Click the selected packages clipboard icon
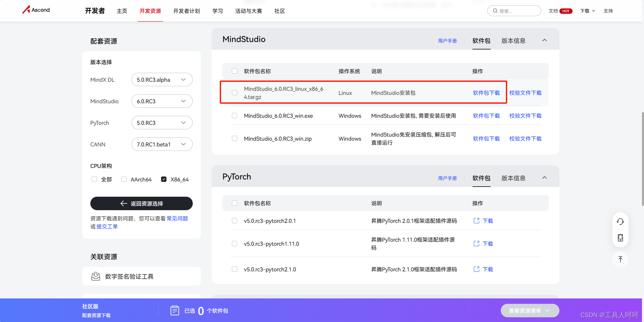Image resolution: width=644 pixels, height=322 pixels. (175, 310)
